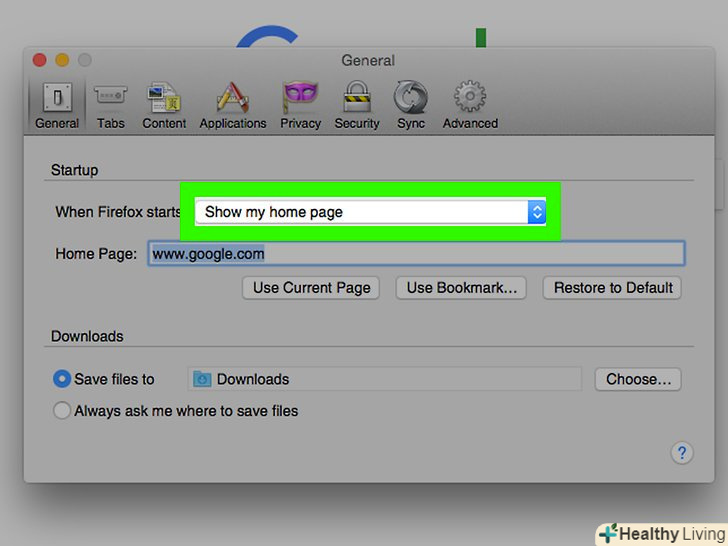Open the General preferences pane
The image size is (728, 546).
57,105
